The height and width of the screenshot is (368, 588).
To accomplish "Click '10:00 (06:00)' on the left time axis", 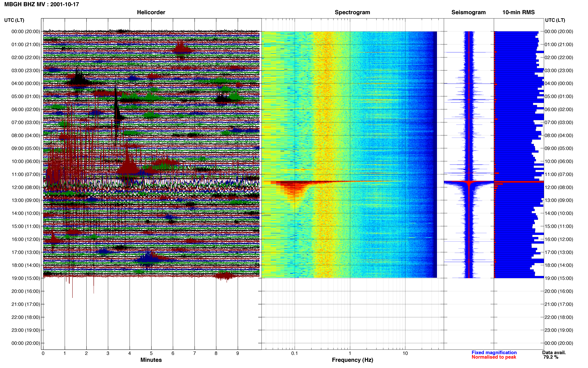I will click(26, 161).
